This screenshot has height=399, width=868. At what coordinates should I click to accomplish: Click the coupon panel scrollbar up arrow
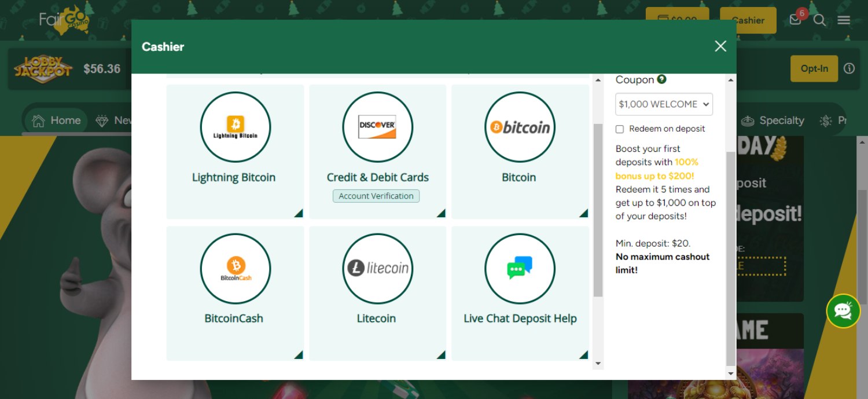731,79
